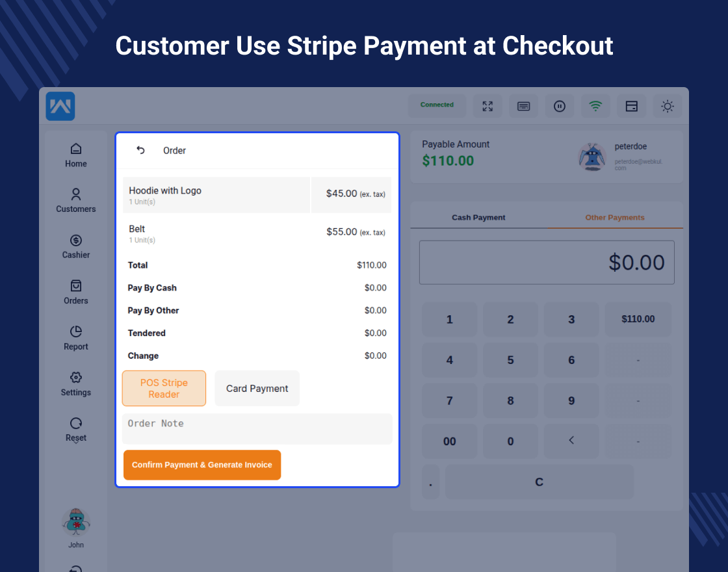Viewport: 728px width, 572px height.
Task: Open the cash drawer icon
Action: tap(631, 106)
